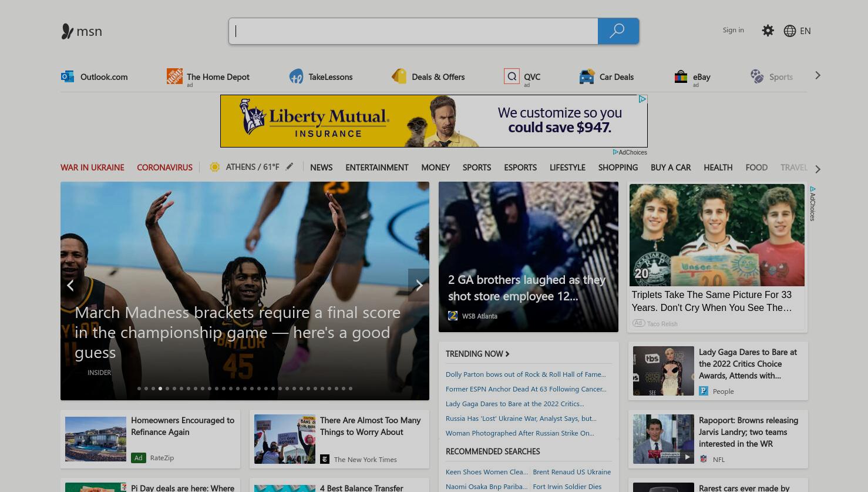The height and width of the screenshot is (492, 868).
Task: Expand more news categories with right chevron
Action: (817, 169)
